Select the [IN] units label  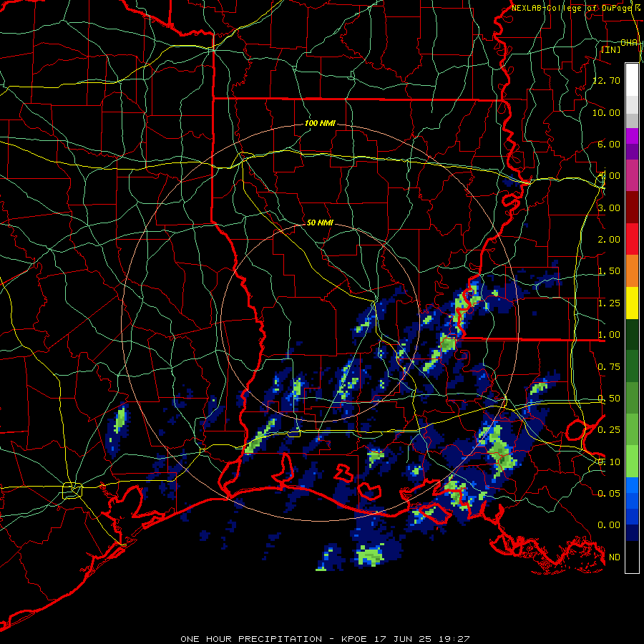click(610, 49)
